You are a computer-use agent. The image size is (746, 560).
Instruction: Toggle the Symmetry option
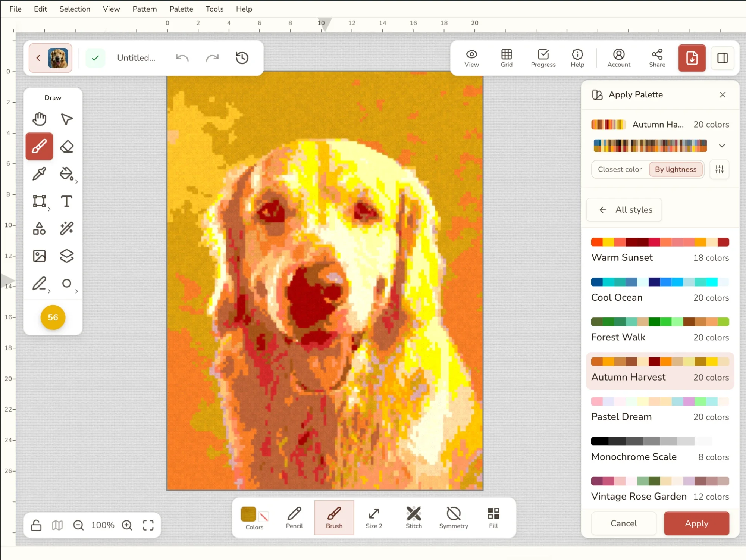tap(454, 518)
